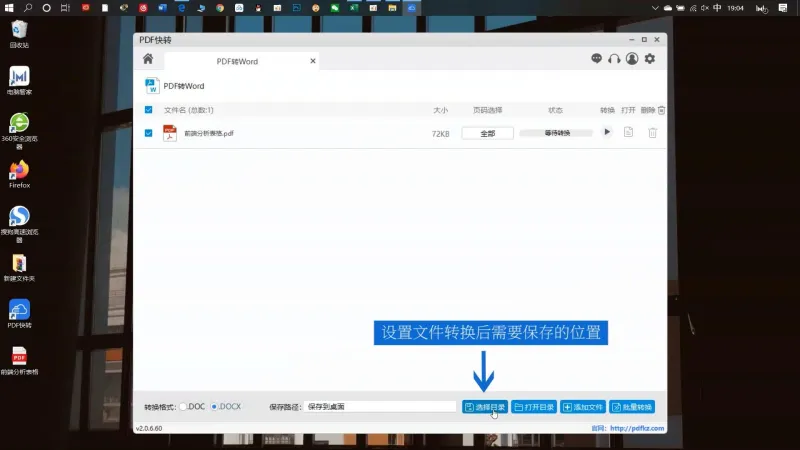
Task: Open the feedback chat bubble icon
Action: 596,58
